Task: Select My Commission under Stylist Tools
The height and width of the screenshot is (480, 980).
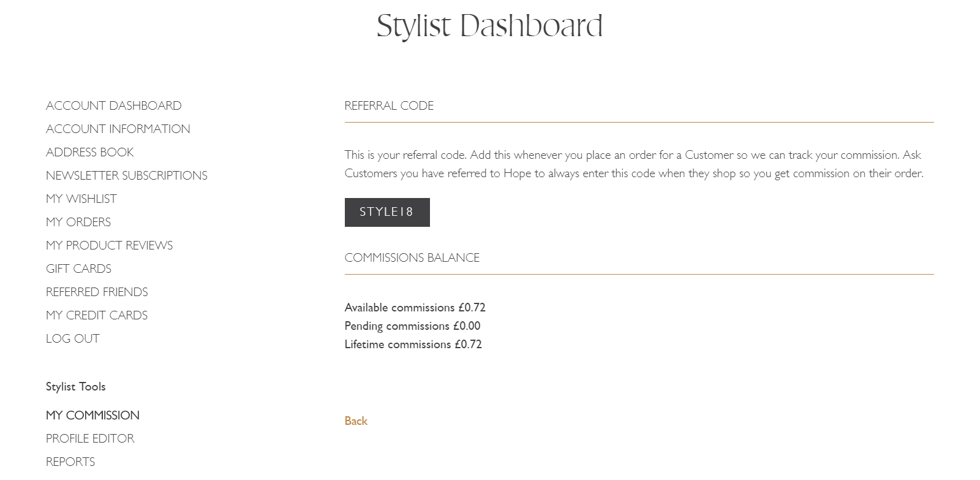Action: coord(92,415)
